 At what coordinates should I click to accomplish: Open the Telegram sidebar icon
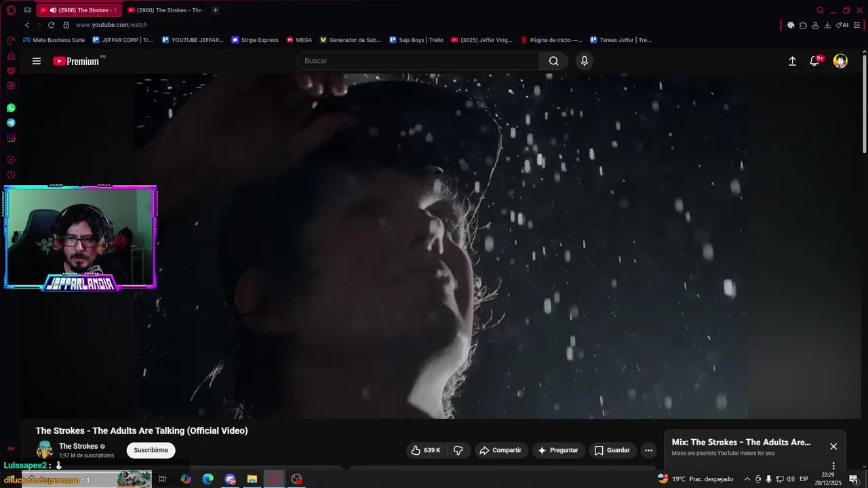coord(11,123)
